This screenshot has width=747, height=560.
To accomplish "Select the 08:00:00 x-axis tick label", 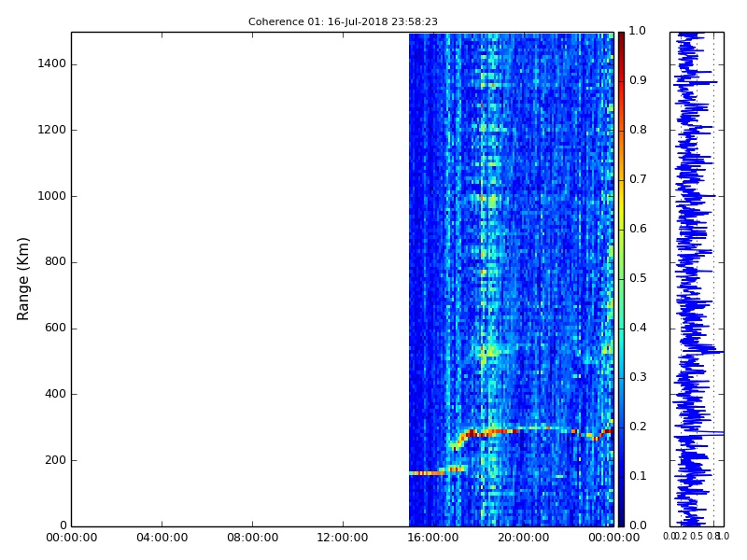I will click(252, 538).
